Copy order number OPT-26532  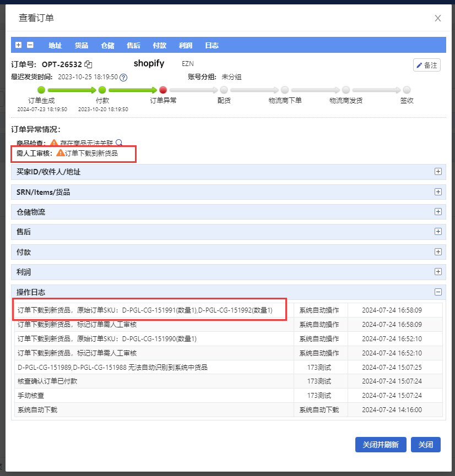point(88,64)
